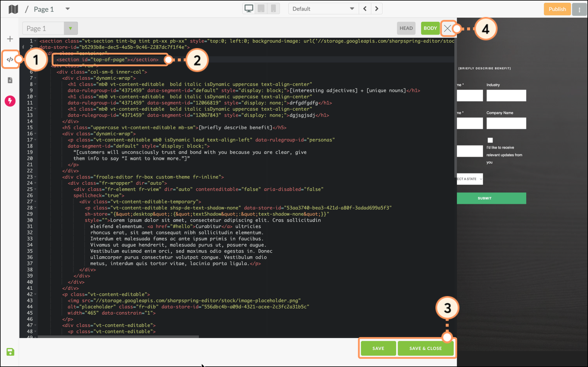The height and width of the screenshot is (367, 588).
Task: Open the green Page 1 selector arrow
Action: click(70, 28)
